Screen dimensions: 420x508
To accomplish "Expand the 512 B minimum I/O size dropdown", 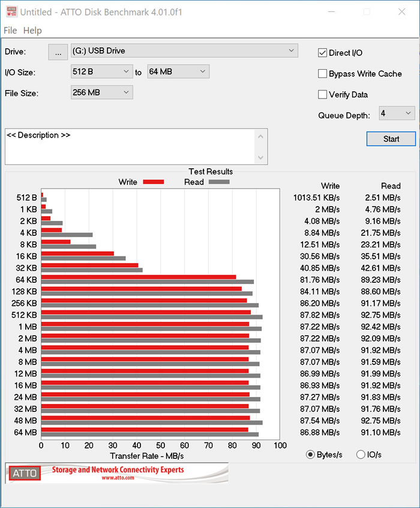I will [101, 71].
